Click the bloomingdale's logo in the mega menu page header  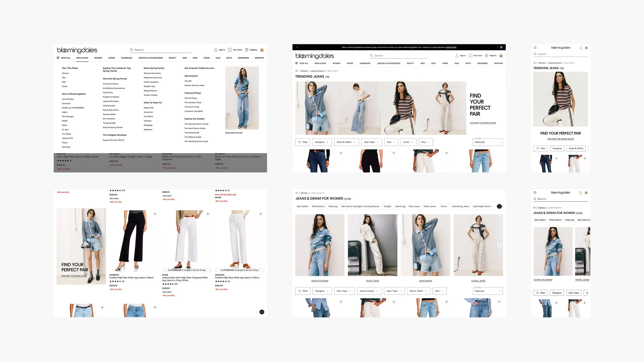[x=77, y=50]
